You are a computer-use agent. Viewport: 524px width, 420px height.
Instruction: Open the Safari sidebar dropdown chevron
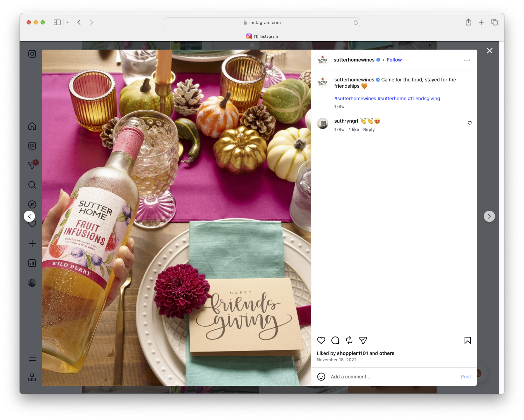pyautogui.click(x=67, y=22)
